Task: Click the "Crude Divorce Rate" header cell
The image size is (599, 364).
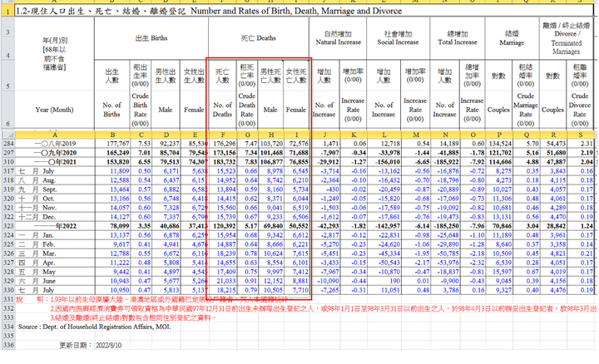Action: coord(580,110)
